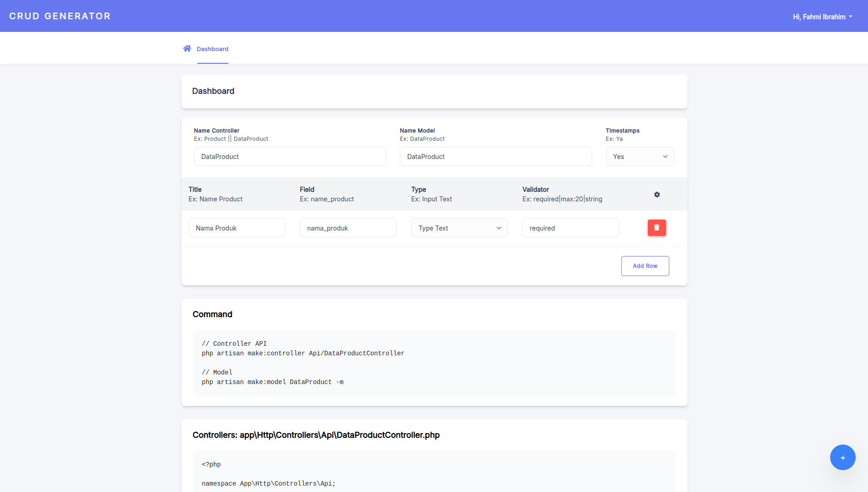This screenshot has height=492, width=868.
Task: Click the Name Controller label text
Action: (217, 131)
